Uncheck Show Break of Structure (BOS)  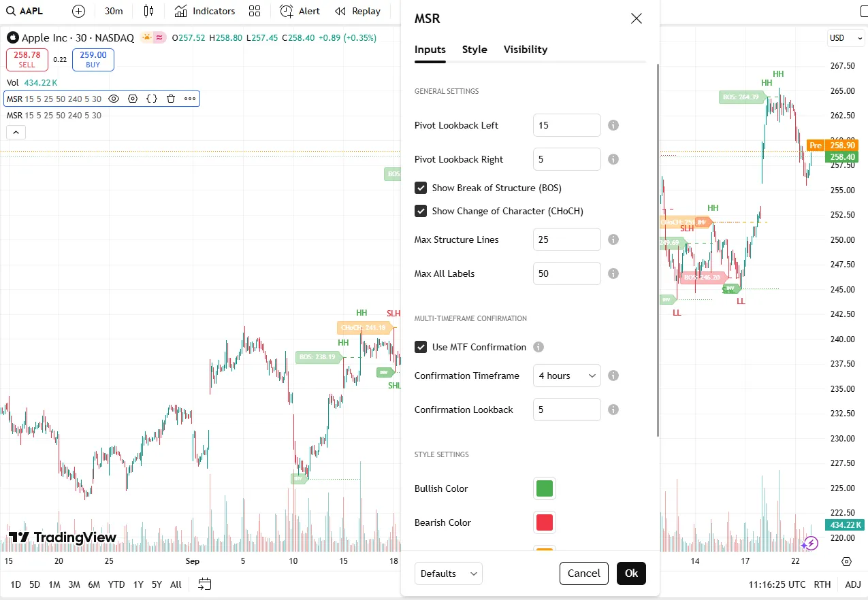tap(421, 188)
